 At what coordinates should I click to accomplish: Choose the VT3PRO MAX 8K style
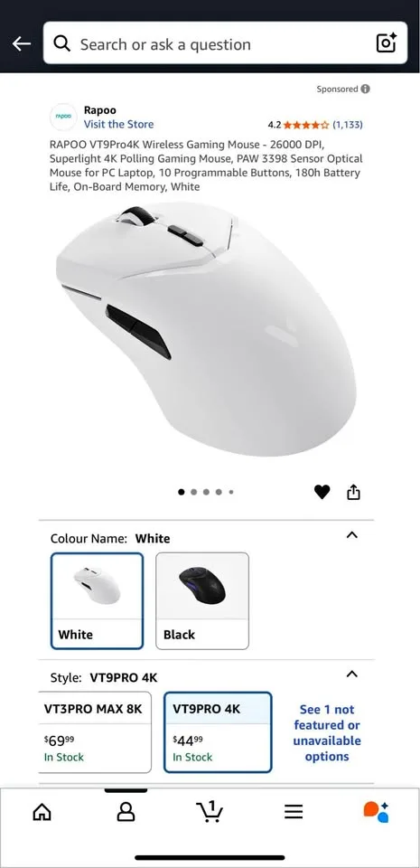[95, 731]
